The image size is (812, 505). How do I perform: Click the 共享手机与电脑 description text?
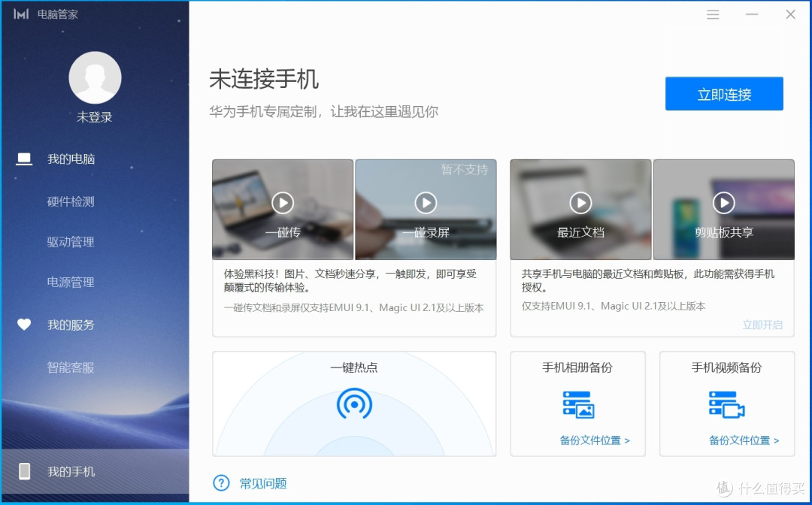(x=648, y=280)
